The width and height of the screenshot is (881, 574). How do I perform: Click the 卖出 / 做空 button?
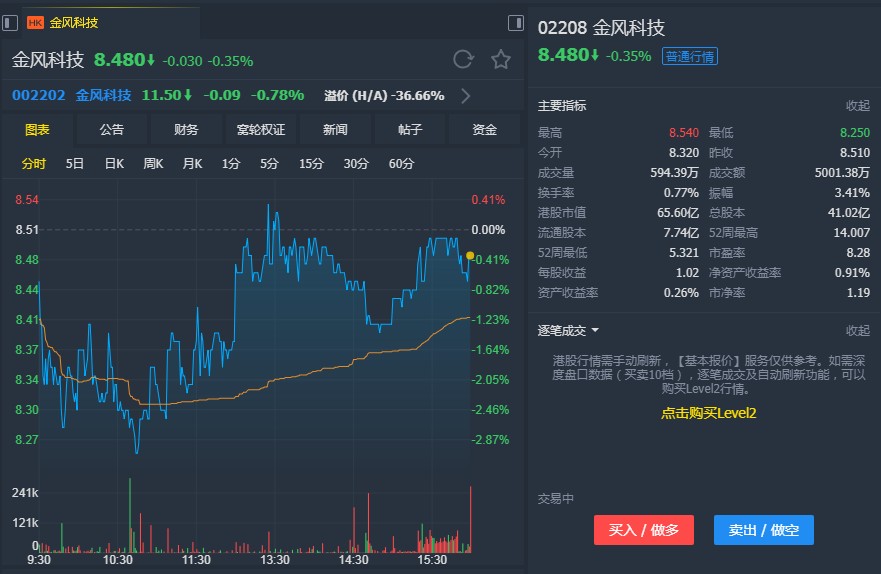coord(763,530)
